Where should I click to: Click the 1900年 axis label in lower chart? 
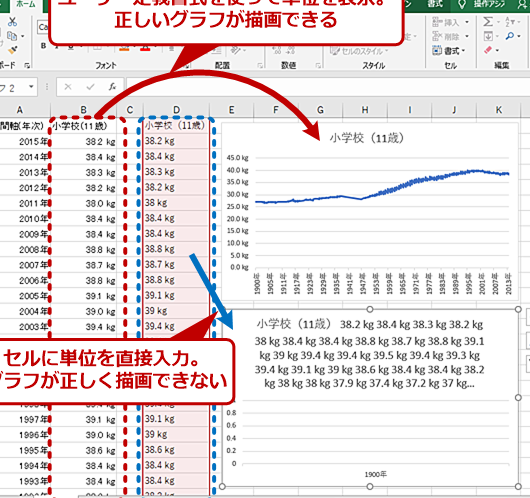(x=376, y=475)
